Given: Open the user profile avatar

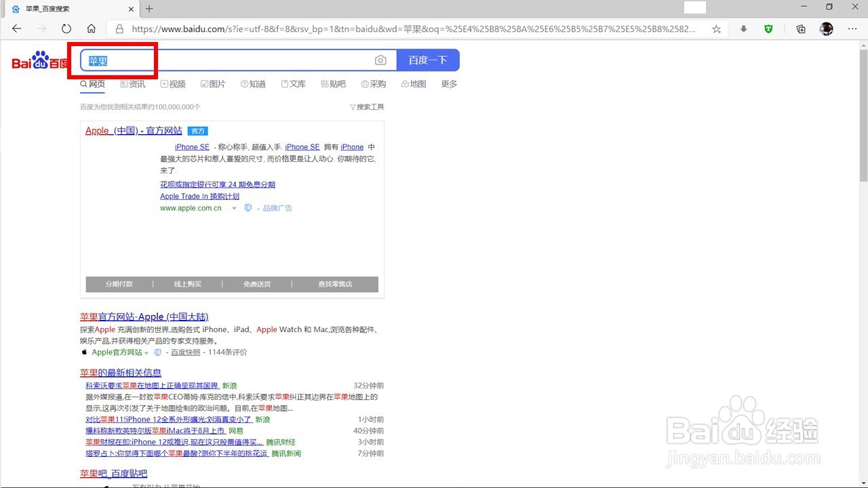Looking at the screenshot, I should 826,29.
